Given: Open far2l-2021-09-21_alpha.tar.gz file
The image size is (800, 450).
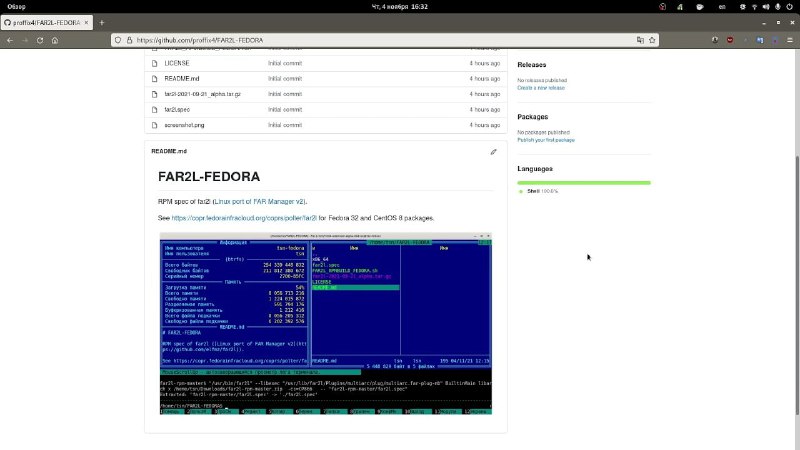Looking at the screenshot, I should click(x=202, y=94).
